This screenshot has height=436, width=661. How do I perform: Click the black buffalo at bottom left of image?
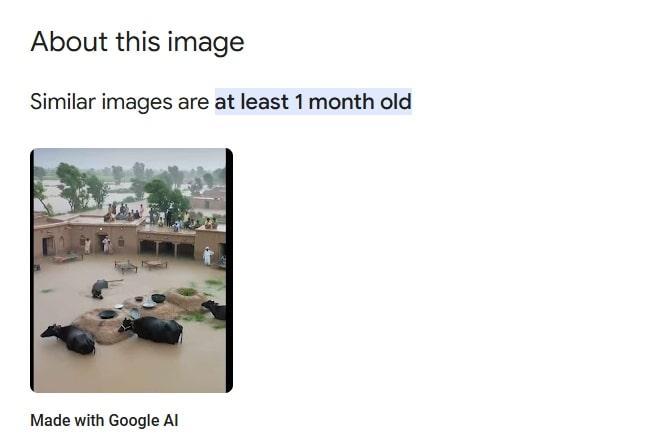click(x=69, y=339)
